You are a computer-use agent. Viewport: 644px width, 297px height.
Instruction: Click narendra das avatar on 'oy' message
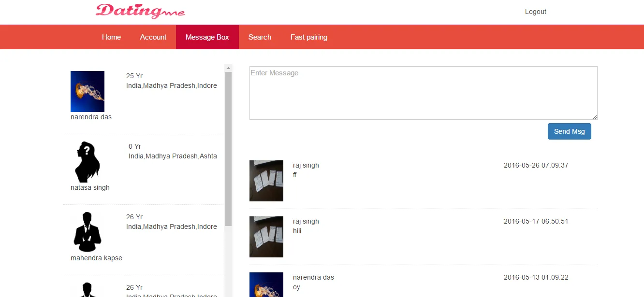click(266, 285)
